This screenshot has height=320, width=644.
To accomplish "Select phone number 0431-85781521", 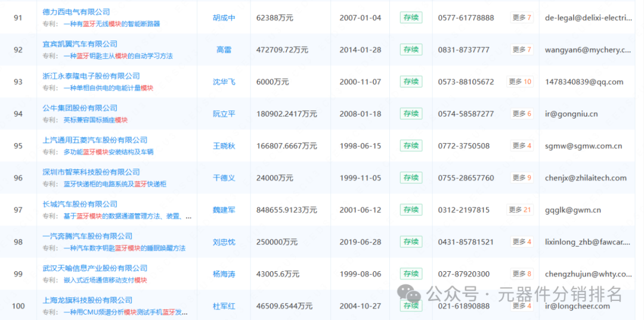I will tap(466, 242).
